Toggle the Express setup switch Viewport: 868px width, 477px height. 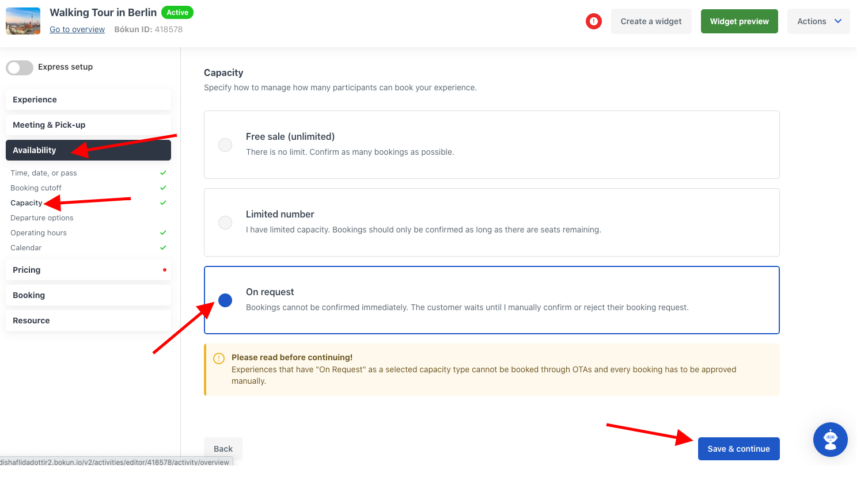tap(20, 68)
